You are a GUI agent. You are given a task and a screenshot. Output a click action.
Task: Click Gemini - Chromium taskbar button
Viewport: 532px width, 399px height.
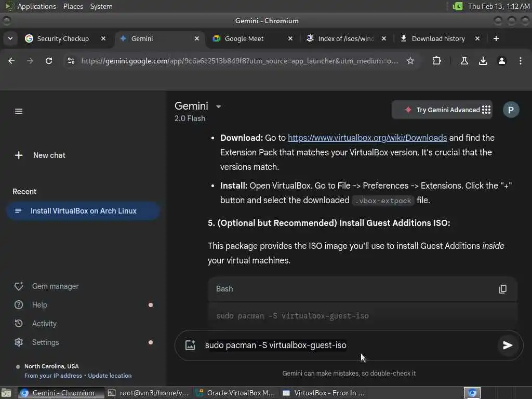[61, 393]
